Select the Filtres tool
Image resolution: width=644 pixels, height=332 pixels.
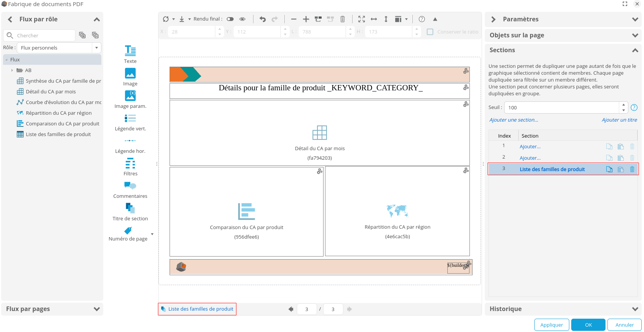point(130,167)
